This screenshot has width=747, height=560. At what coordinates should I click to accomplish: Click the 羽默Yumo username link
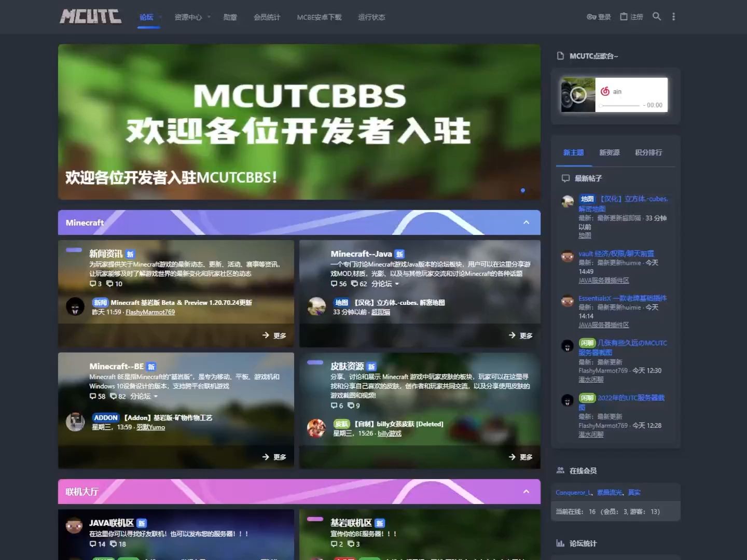click(x=150, y=427)
